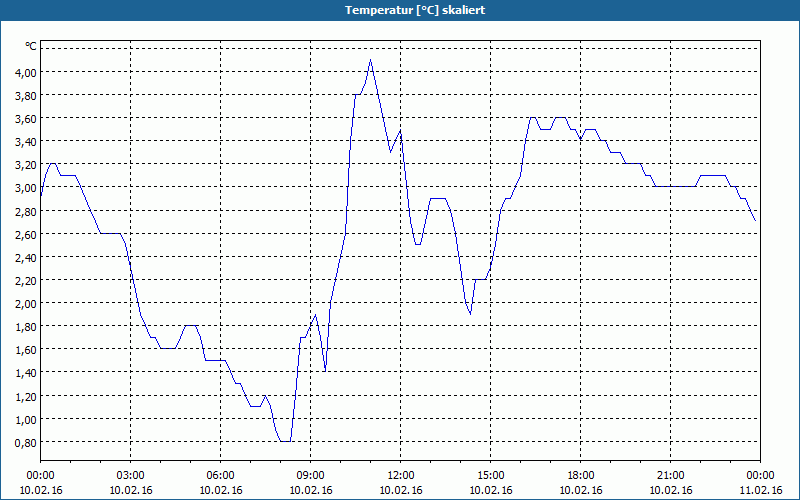Click the 2,60 y-axis value
Image resolution: width=800 pixels, height=500 pixels.
(x=26, y=235)
